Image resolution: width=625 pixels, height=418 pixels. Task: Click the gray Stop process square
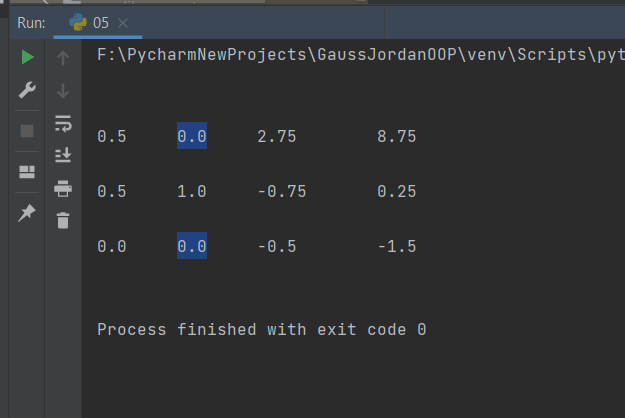point(27,131)
